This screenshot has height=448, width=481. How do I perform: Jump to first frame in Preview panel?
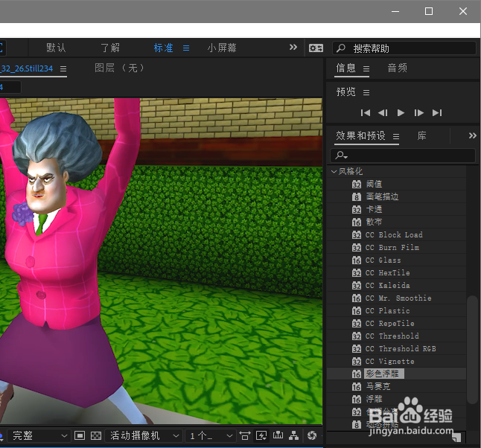[x=365, y=113]
